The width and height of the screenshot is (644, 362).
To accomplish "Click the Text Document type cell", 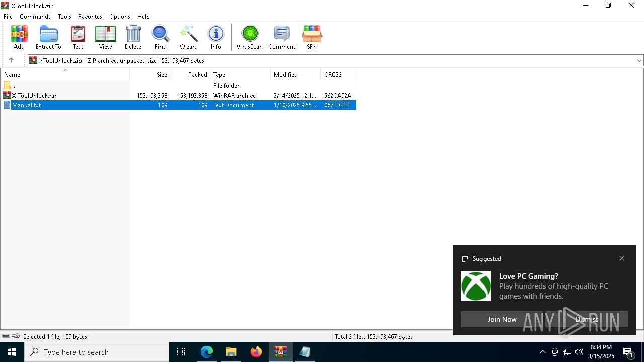I will (233, 105).
